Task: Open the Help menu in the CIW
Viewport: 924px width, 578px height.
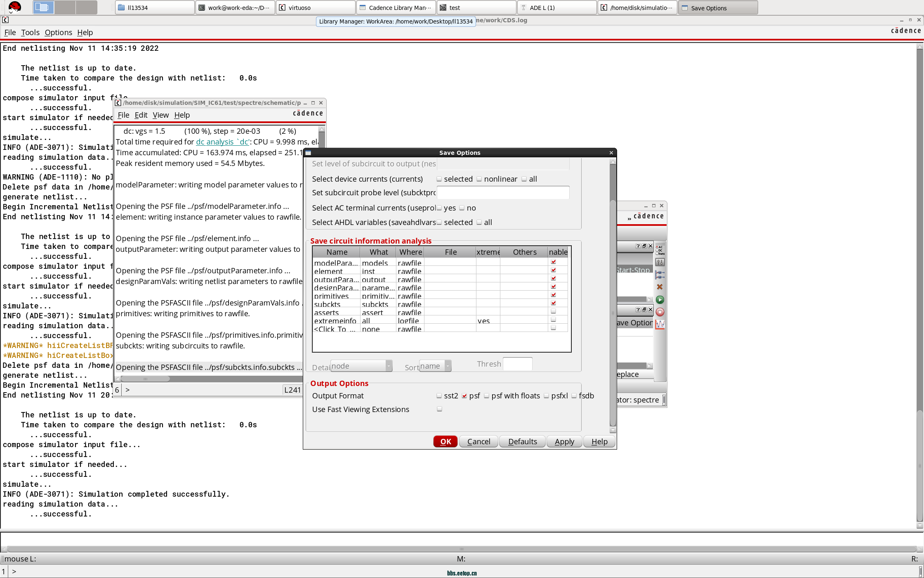Action: point(85,32)
